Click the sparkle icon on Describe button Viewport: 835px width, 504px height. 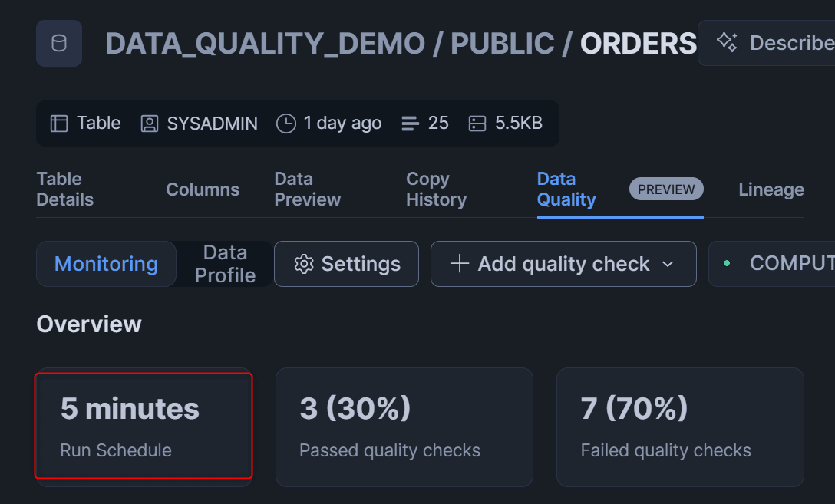coord(727,42)
